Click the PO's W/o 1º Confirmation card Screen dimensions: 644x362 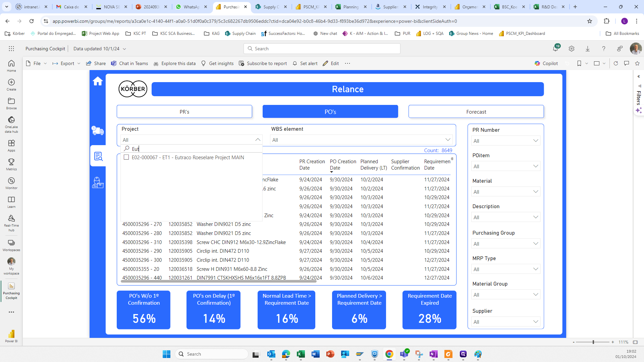point(144,310)
